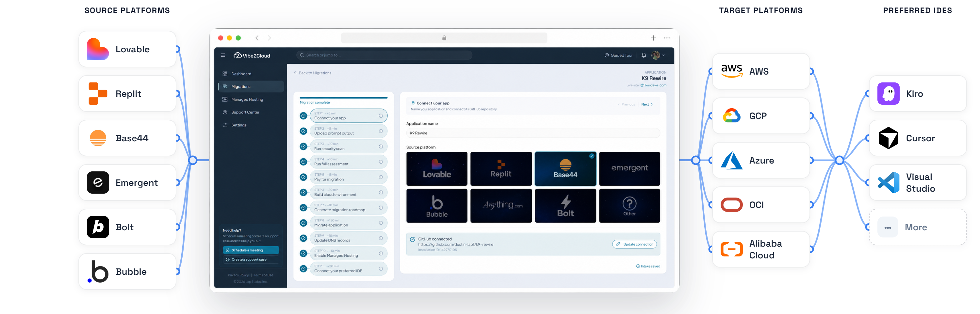Screen dimensions: 980x314
Task: Select the Anything.com source platform tile
Action: click(501, 206)
